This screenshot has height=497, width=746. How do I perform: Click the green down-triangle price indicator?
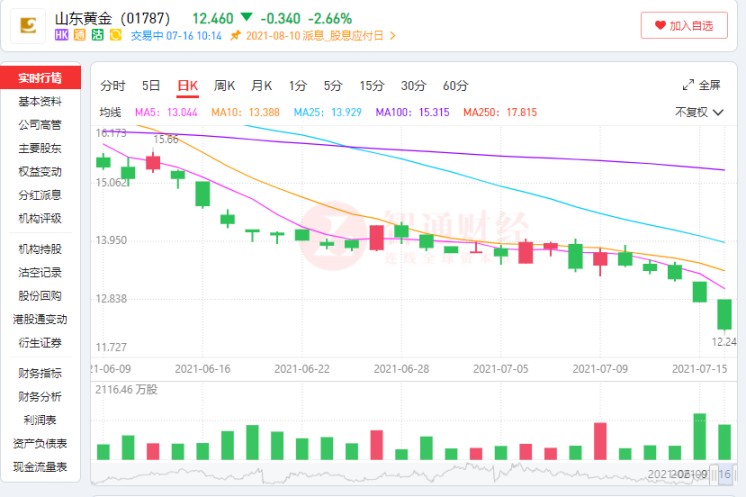[x=246, y=18]
